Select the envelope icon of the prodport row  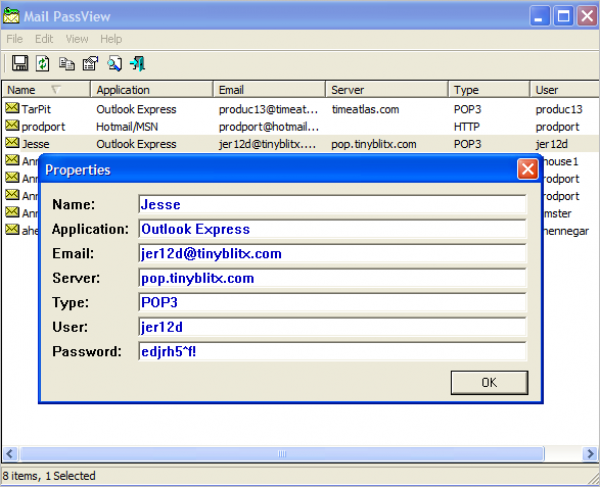coord(12,125)
